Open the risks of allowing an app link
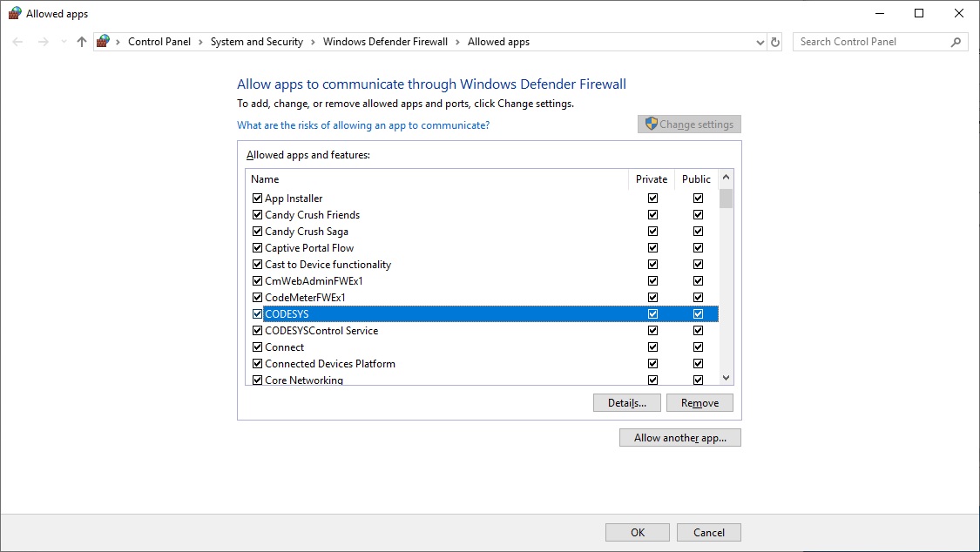This screenshot has height=552, width=980. (x=363, y=125)
